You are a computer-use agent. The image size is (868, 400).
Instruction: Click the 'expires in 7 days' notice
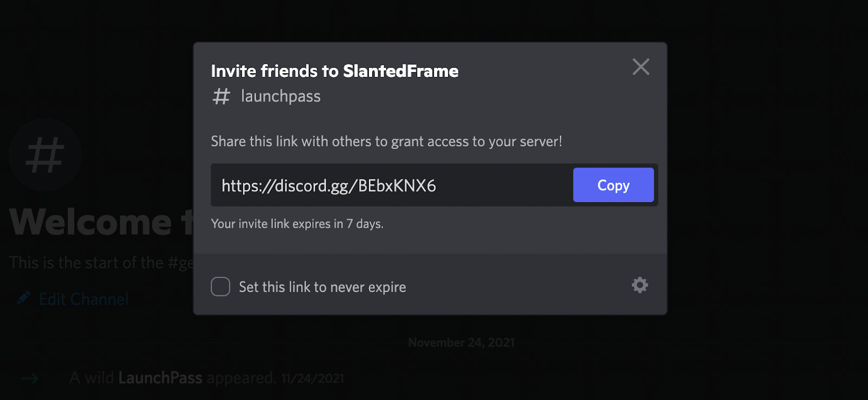(x=297, y=223)
